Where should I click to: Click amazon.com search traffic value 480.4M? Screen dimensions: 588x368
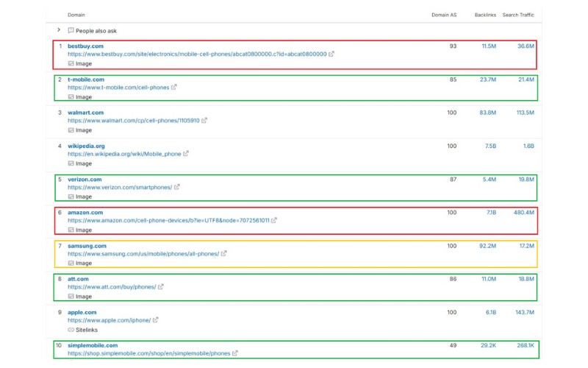pos(524,213)
